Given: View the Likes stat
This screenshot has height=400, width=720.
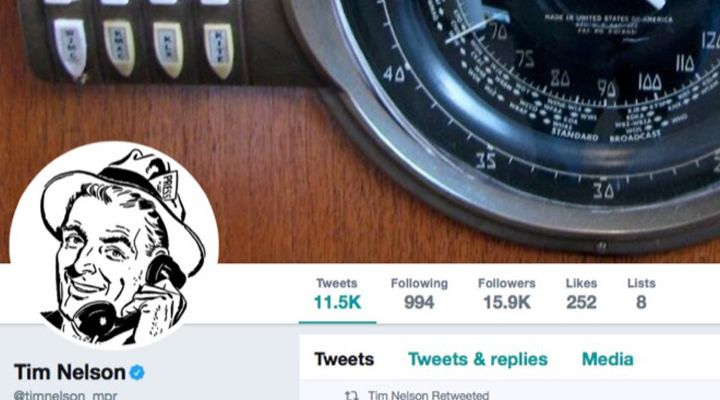Looking at the screenshot, I should [x=581, y=294].
